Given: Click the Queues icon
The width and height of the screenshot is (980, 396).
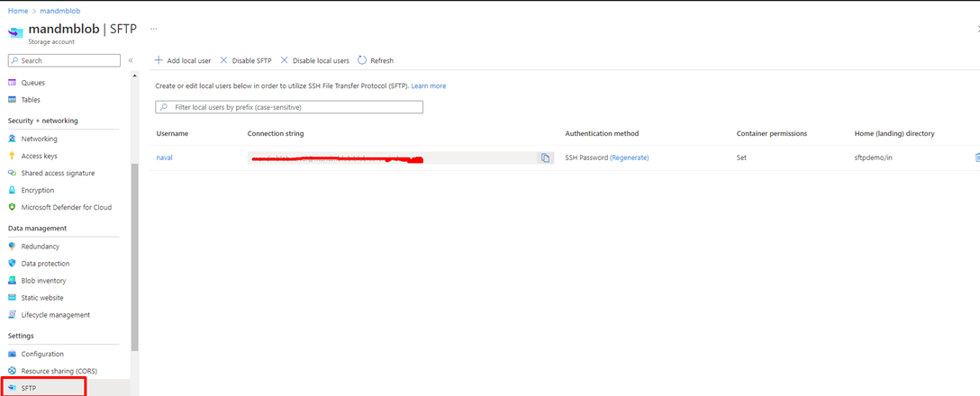Looking at the screenshot, I should tap(12, 83).
